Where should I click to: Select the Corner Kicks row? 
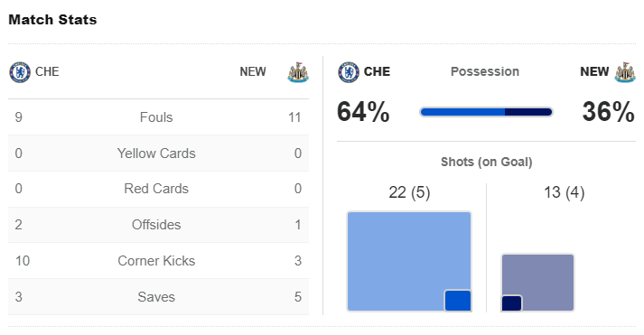159,261
